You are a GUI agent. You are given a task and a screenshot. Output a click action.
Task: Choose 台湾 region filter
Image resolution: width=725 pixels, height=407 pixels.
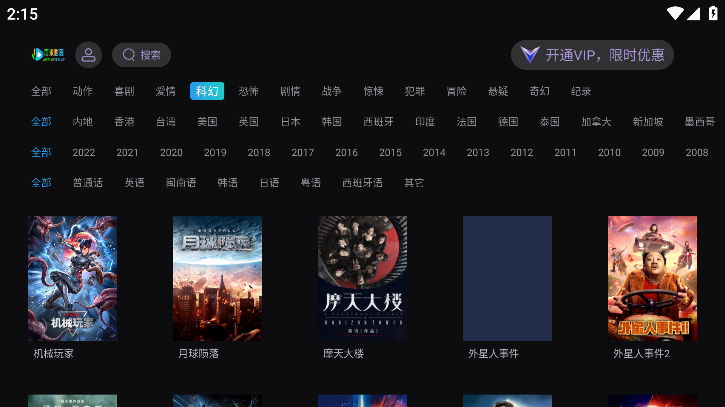tap(166, 122)
